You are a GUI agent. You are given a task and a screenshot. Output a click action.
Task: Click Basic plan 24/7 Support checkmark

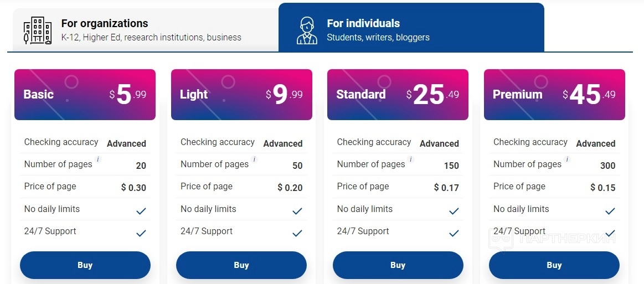click(x=141, y=233)
